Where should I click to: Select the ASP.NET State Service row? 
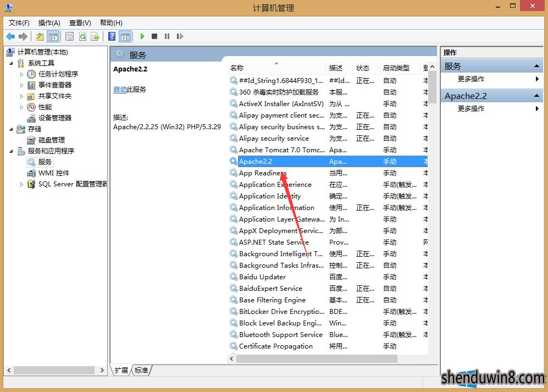328,242
